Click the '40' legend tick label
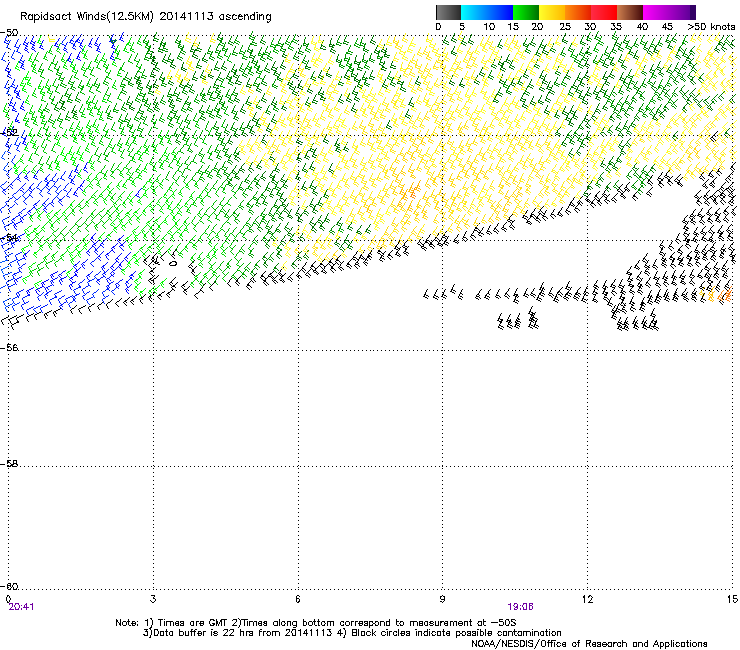 (x=642, y=27)
